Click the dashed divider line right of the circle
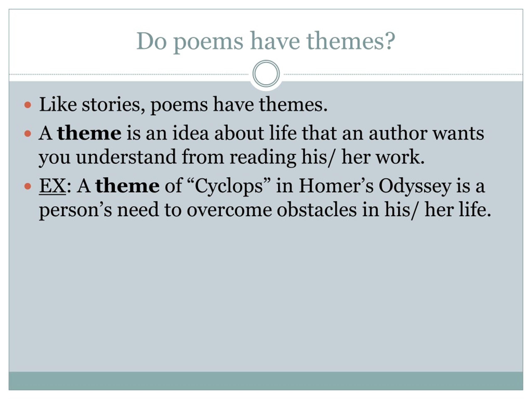 click(403, 74)
